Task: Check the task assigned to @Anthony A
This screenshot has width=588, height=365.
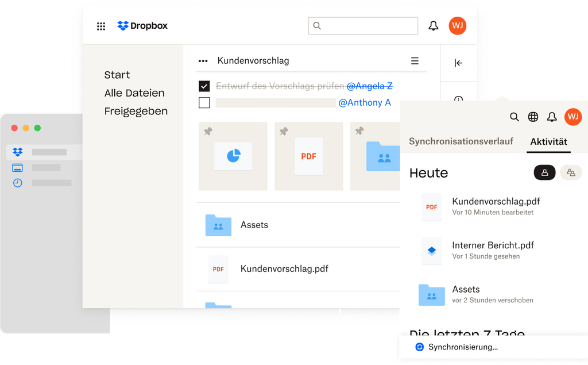Action: [x=204, y=103]
